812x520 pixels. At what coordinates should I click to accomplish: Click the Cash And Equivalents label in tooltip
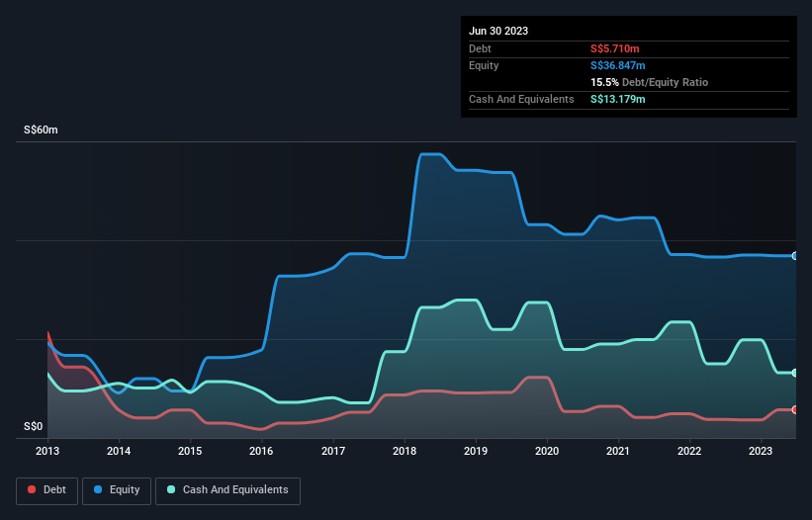[521, 99]
